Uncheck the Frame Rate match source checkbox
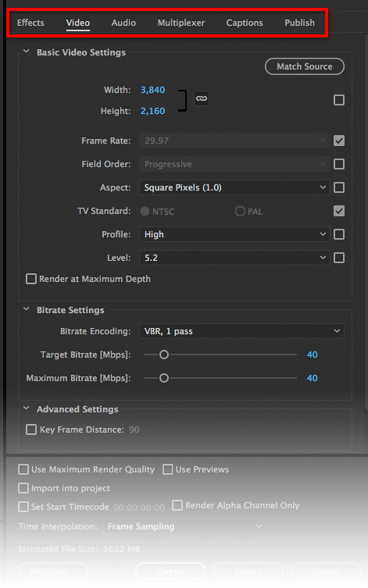368x588 pixels. [x=339, y=141]
